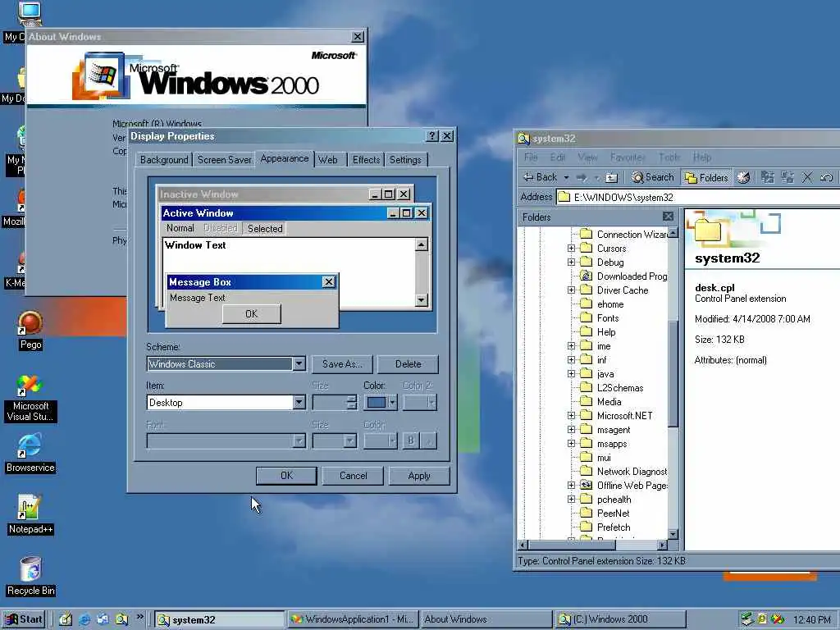The width and height of the screenshot is (840, 630).
Task: Launch Internet Explorer from quick launch
Action: pyautogui.click(x=84, y=619)
